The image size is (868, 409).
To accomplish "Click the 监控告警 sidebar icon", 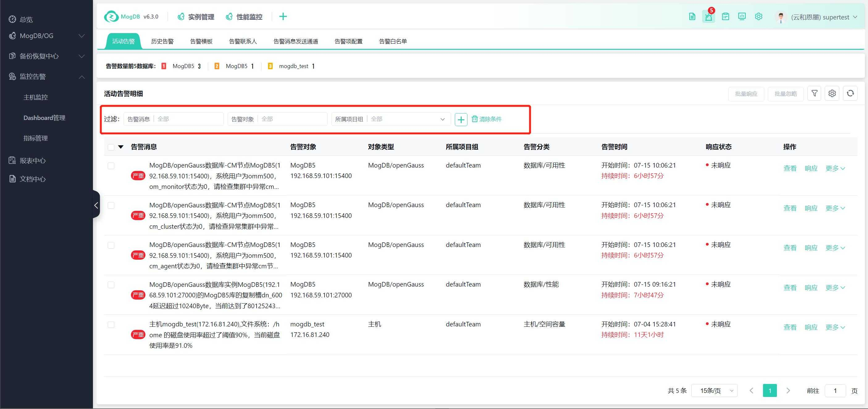I will (12, 77).
